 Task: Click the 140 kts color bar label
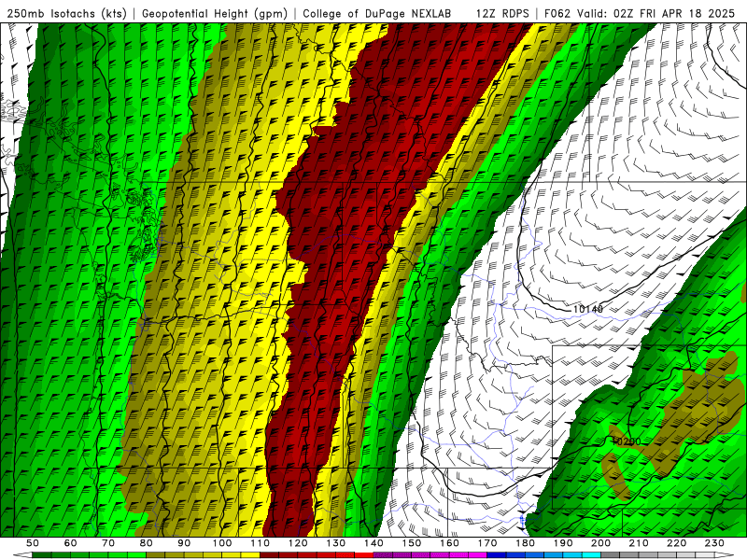(x=373, y=543)
